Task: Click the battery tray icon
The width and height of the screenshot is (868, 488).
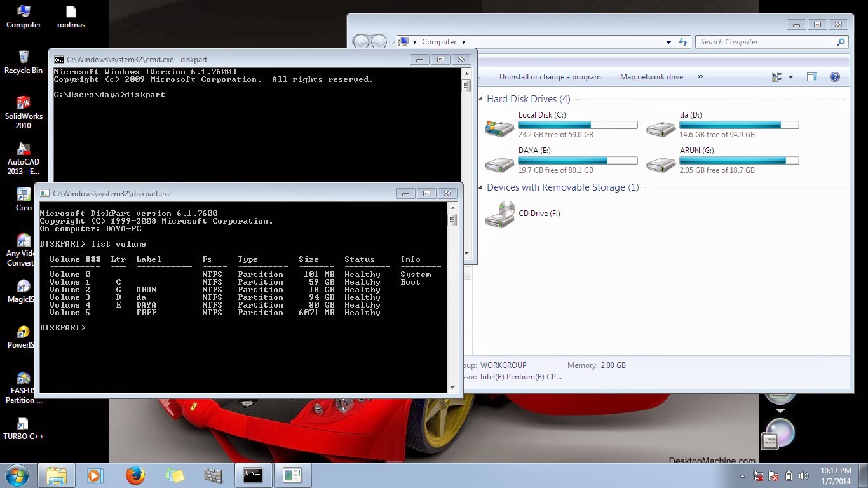Action: pos(789,476)
